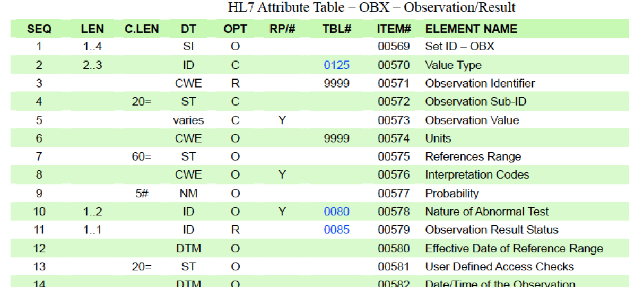Screen dimensions: 644x306
Task: Select the "Value Type" element name
Action: (453, 65)
